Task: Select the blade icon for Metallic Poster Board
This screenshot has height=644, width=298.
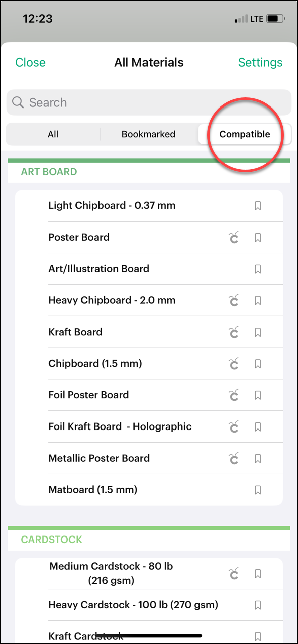Action: (233, 458)
